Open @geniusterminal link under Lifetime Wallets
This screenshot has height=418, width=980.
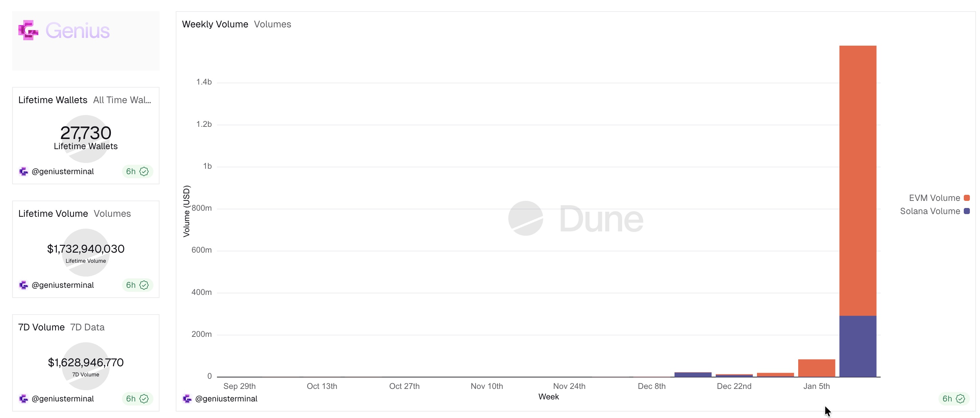(x=63, y=172)
